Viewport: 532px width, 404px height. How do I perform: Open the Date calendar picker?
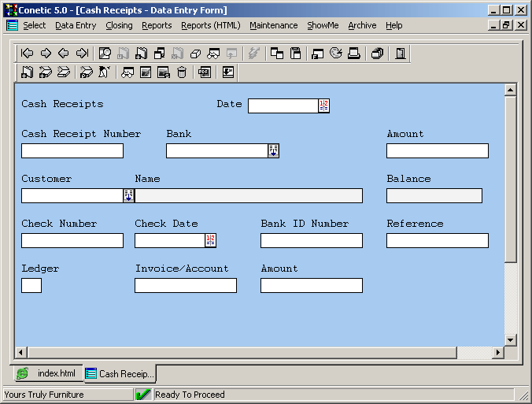[x=323, y=106]
